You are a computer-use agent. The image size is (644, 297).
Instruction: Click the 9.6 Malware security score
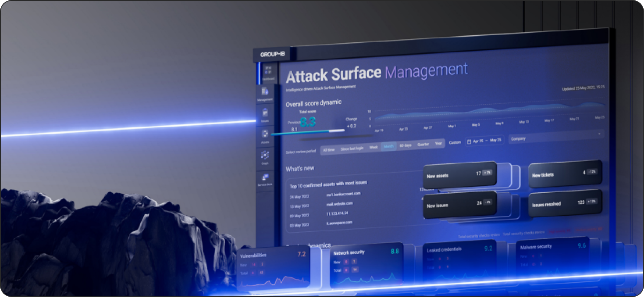coord(582,245)
